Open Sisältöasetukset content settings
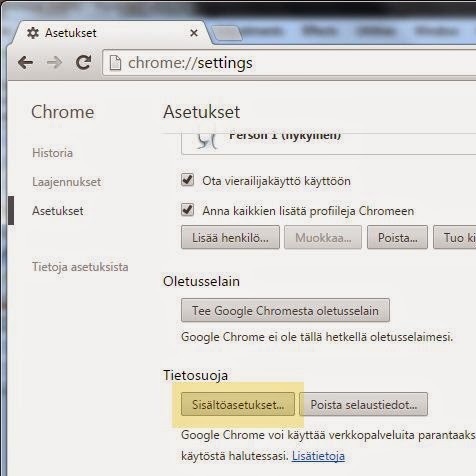This screenshot has height=476, width=476. (x=238, y=404)
